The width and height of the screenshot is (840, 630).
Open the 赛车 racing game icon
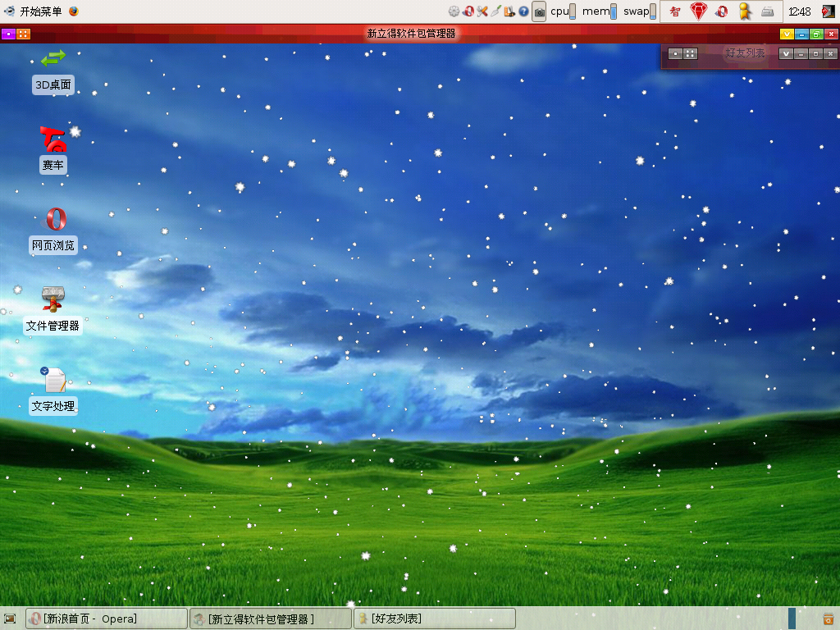click(52, 150)
